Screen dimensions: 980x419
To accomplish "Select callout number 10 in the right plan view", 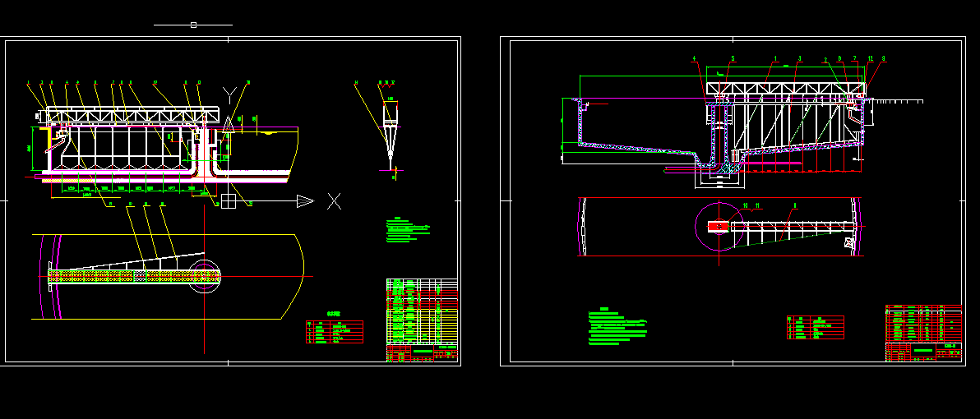I will point(745,205).
